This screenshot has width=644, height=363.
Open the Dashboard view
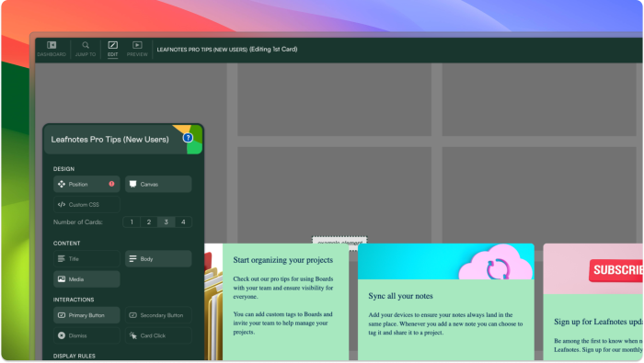(x=52, y=49)
